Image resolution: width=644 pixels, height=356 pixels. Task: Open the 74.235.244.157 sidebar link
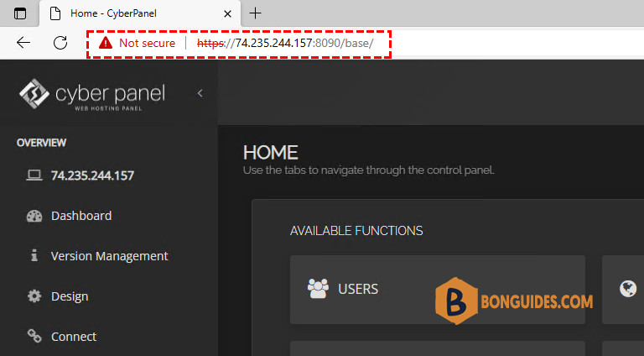[92, 175]
